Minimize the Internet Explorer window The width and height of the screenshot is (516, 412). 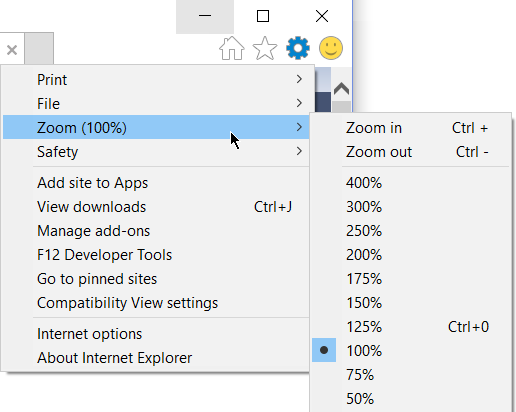click(205, 16)
